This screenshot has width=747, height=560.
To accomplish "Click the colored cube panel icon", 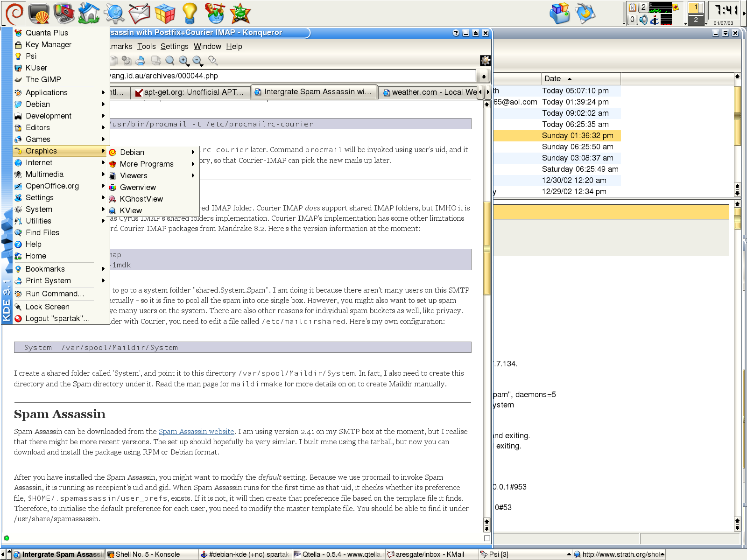I will (x=164, y=13).
